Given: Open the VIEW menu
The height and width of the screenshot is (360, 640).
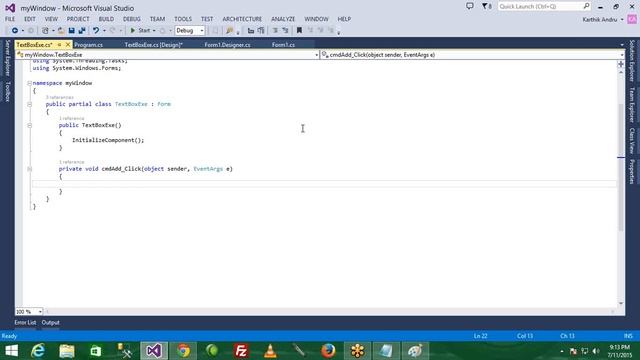Looking at the screenshot, I should pyautogui.click(x=51, y=19).
